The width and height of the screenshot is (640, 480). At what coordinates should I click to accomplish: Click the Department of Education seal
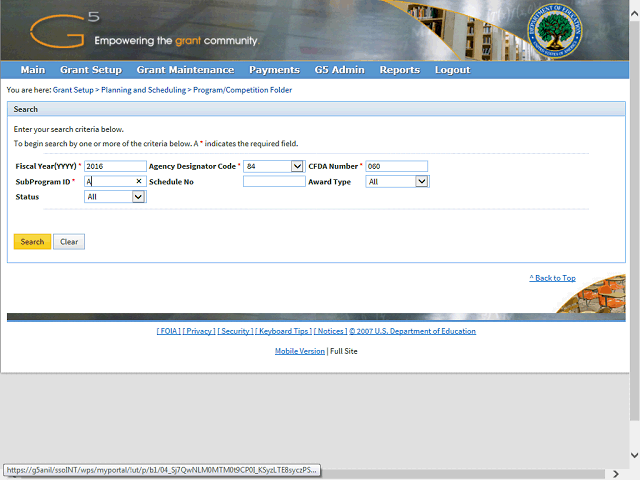point(555,31)
